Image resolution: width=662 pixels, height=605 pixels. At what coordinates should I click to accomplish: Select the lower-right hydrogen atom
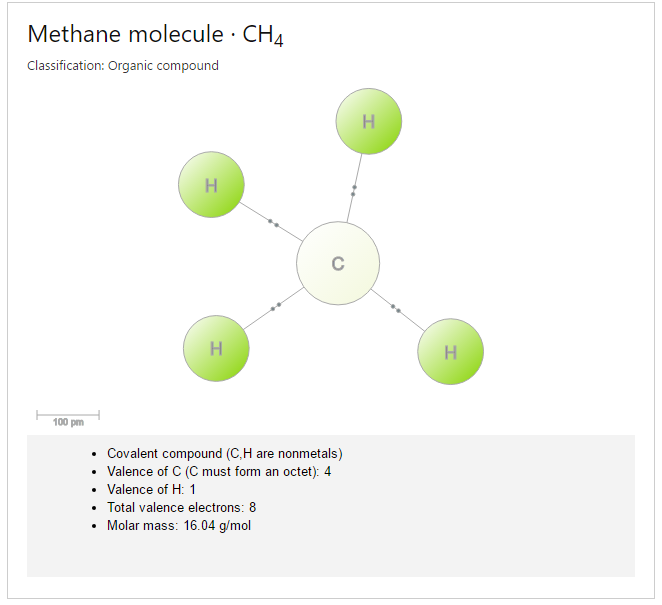(450, 352)
